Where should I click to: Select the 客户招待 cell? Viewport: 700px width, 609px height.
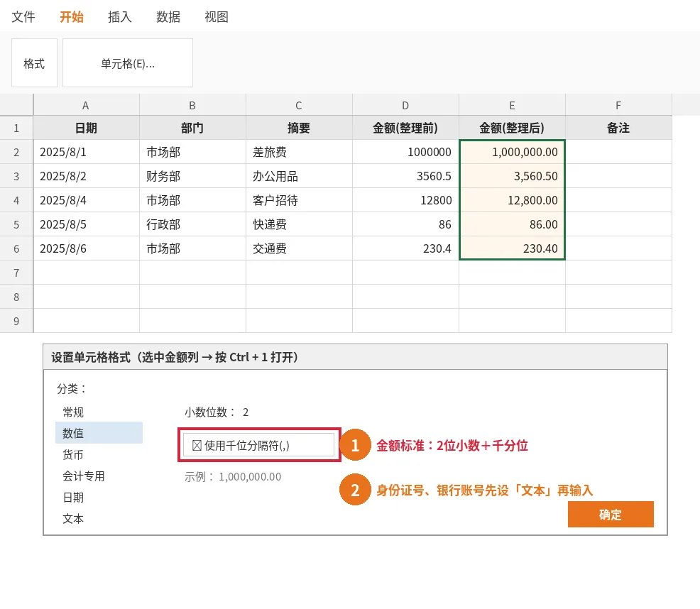pos(299,200)
